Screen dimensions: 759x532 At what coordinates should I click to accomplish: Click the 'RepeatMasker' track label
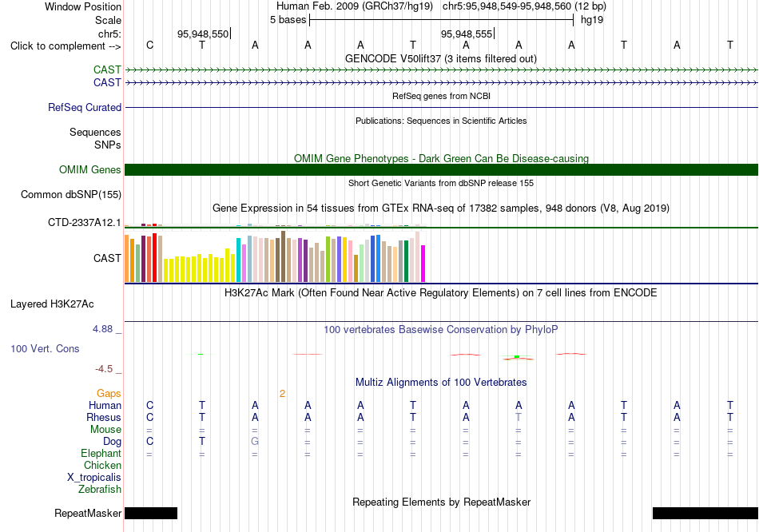tap(88, 513)
